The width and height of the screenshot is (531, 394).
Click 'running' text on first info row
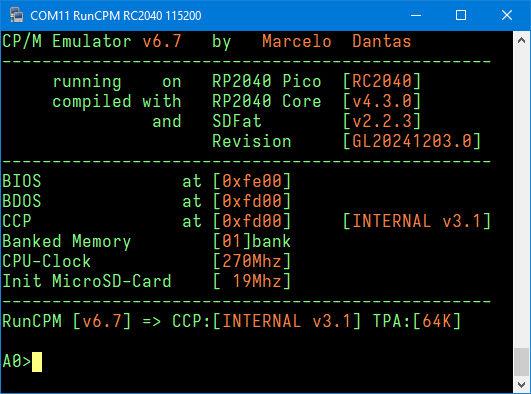87,82
